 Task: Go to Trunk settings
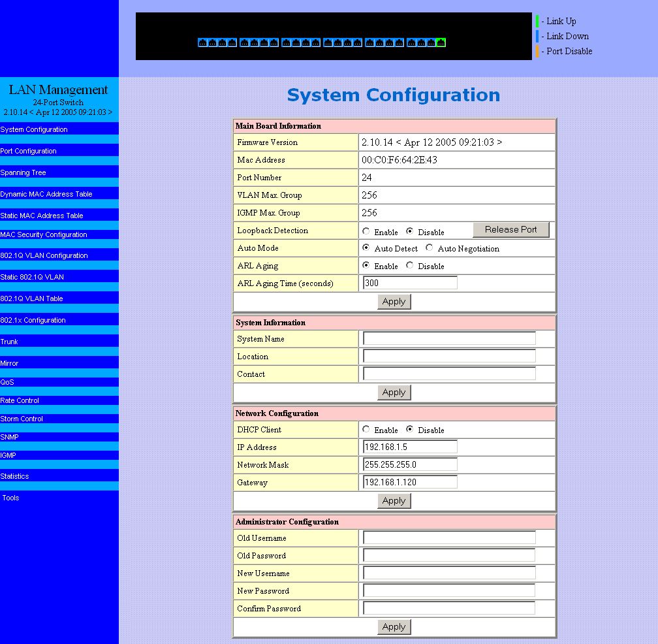pyautogui.click(x=9, y=342)
